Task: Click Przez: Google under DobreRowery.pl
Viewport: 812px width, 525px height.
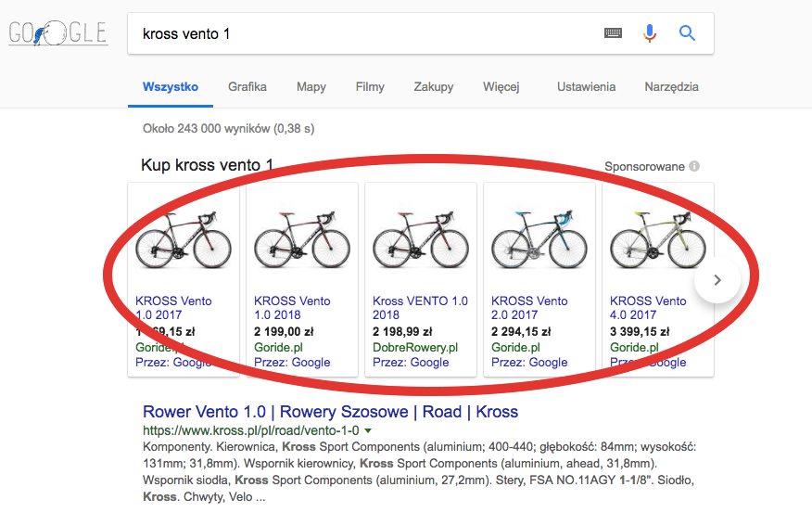Action: click(x=411, y=363)
